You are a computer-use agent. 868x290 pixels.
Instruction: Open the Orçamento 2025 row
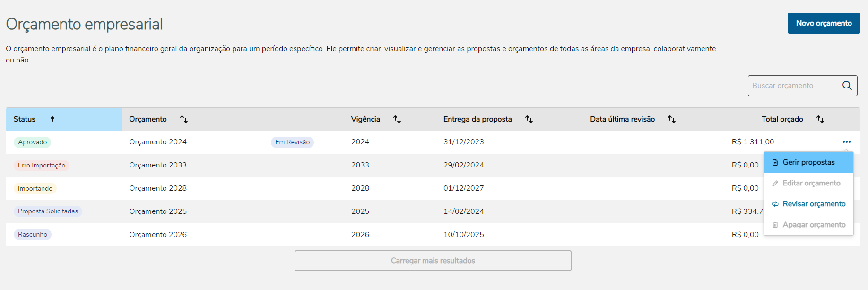[158, 211]
